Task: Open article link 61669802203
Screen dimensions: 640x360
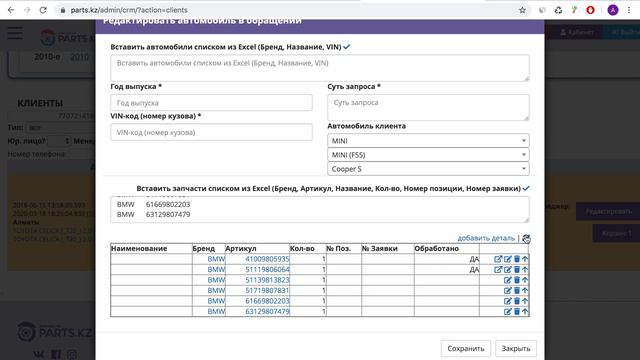Action: click(x=267, y=301)
